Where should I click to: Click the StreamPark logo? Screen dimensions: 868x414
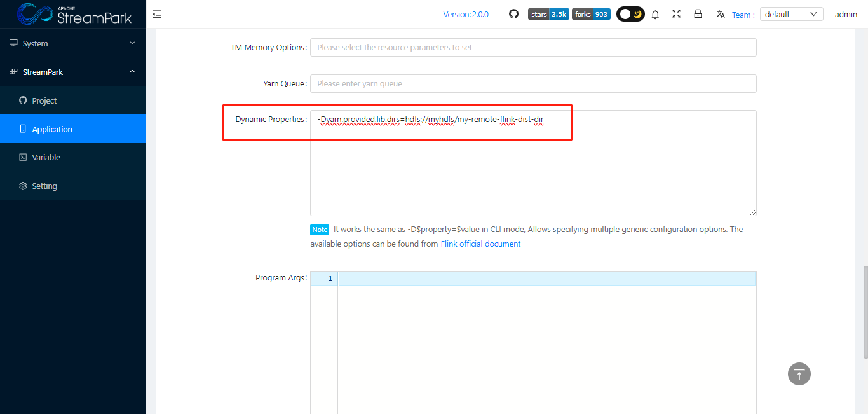tap(74, 14)
